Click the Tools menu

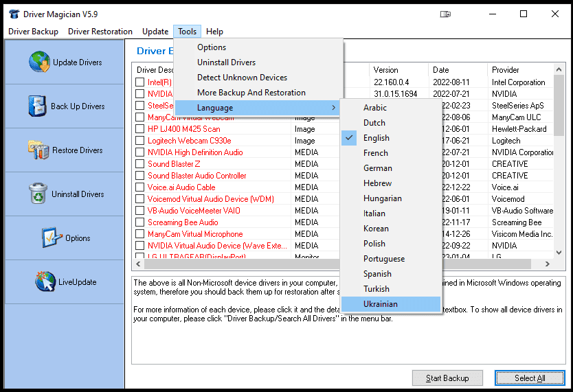coord(187,32)
